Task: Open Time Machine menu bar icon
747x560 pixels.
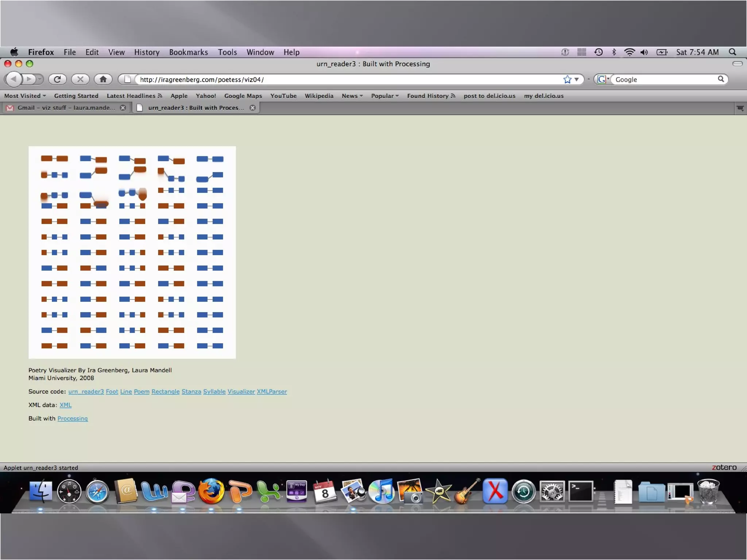Action: [599, 52]
